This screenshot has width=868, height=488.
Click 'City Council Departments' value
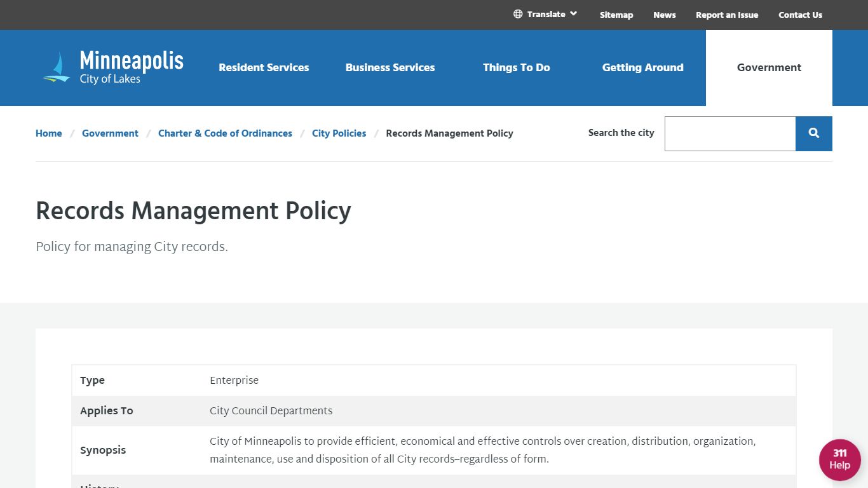(x=271, y=411)
